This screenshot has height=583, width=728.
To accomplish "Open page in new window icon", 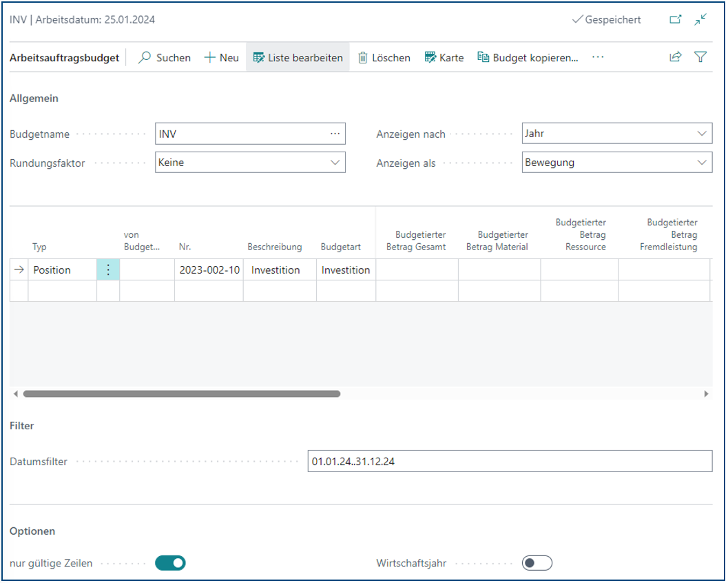I will pyautogui.click(x=676, y=19).
